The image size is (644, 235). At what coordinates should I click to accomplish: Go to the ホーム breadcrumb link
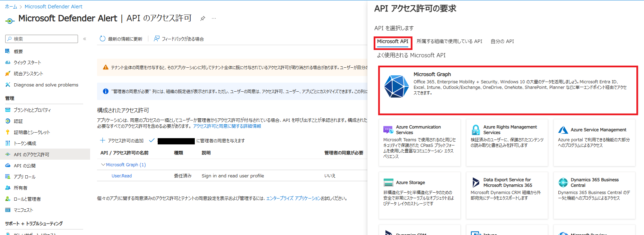pos(11,7)
